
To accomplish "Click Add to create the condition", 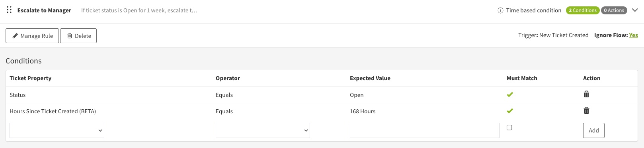I will (x=593, y=130).
